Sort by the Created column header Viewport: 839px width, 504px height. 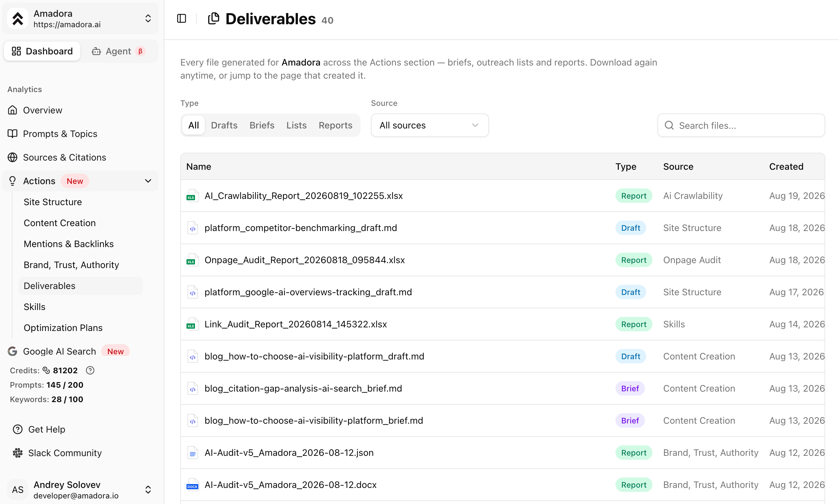tap(786, 166)
